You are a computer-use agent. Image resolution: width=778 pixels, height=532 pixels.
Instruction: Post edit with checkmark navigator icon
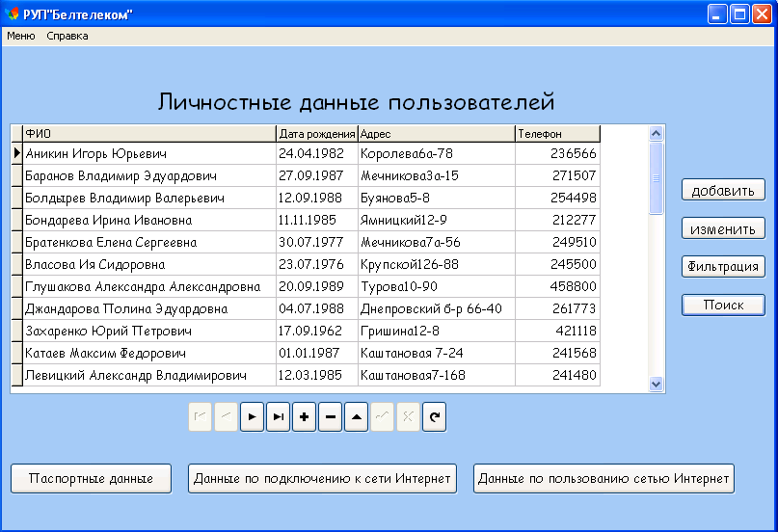(x=382, y=417)
